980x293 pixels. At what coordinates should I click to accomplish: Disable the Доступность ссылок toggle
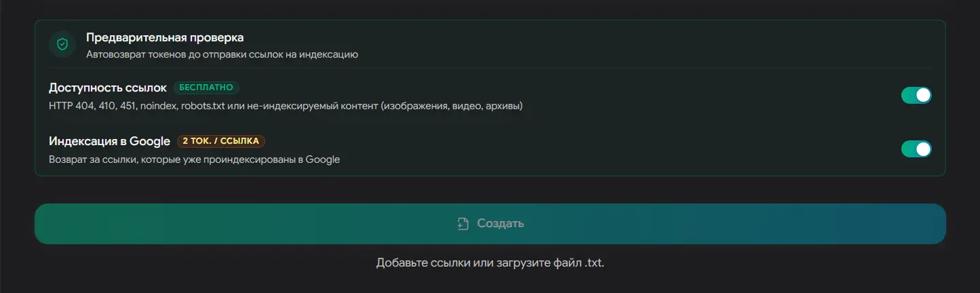(x=916, y=96)
